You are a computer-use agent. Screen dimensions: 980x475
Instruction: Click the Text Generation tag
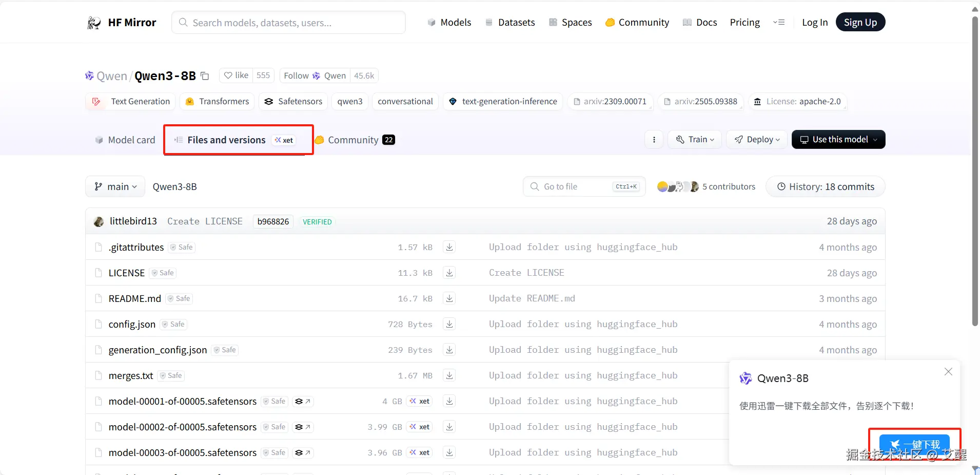coord(131,102)
